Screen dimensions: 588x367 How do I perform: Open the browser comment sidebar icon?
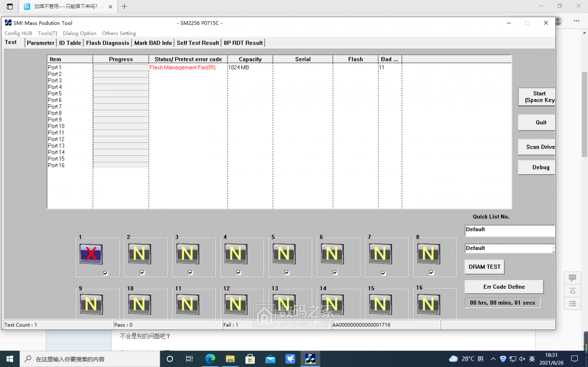[x=573, y=278]
